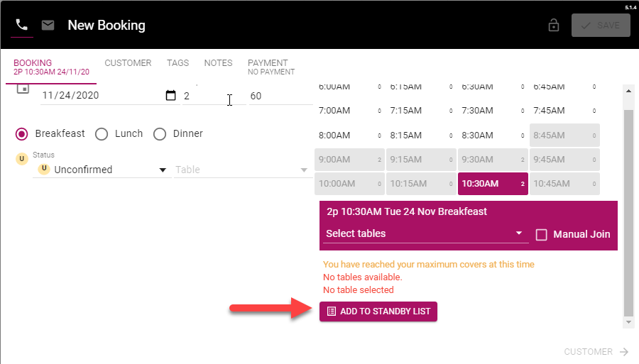Open the Select tables dropdown
639x364 pixels.
(425, 233)
